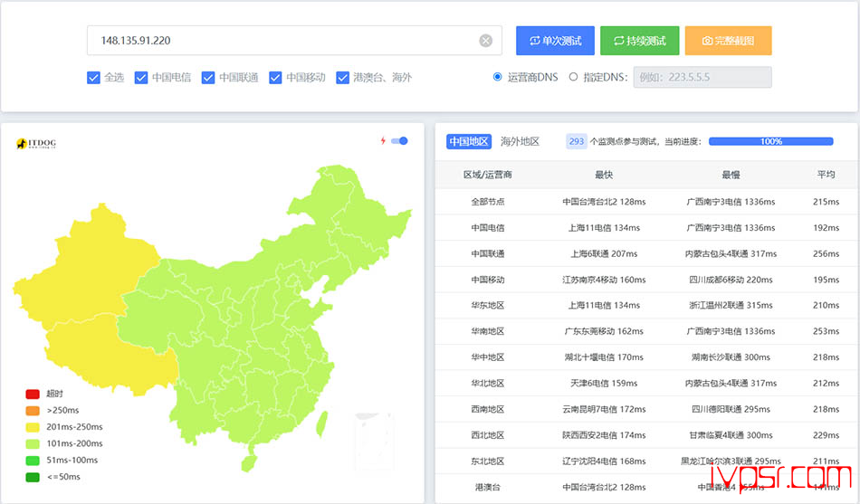
Task: Click the yellow 201ms-250ms legend swatch
Action: pyautogui.click(x=33, y=427)
